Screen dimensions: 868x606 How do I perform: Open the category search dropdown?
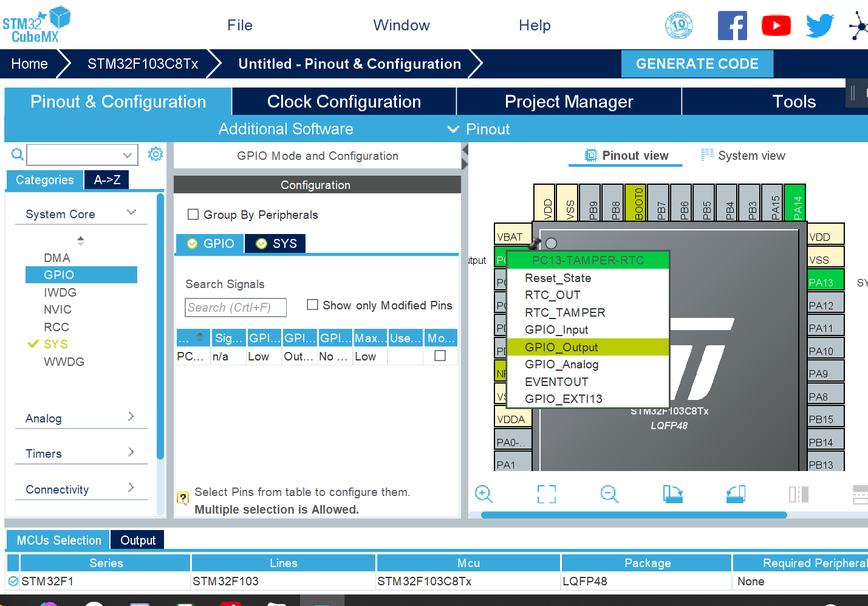coord(128,155)
